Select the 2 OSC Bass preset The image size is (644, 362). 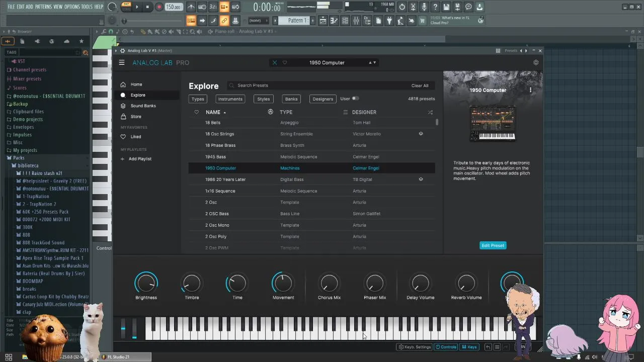point(312,214)
